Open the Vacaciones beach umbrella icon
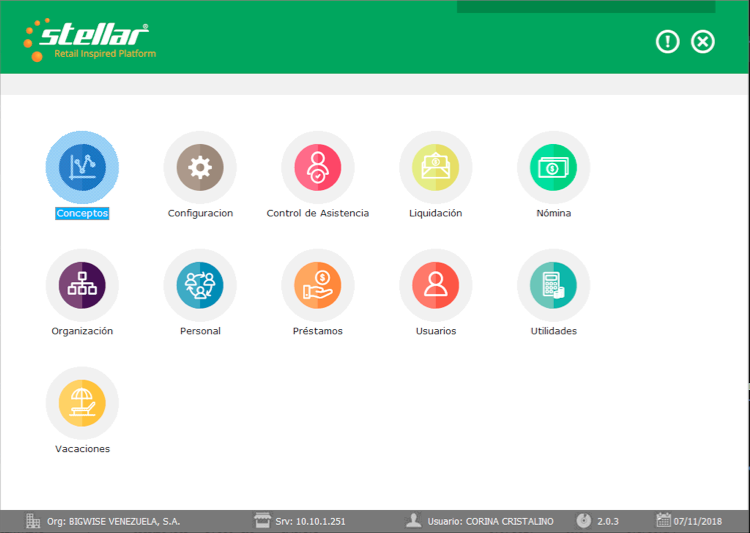 coord(82,403)
